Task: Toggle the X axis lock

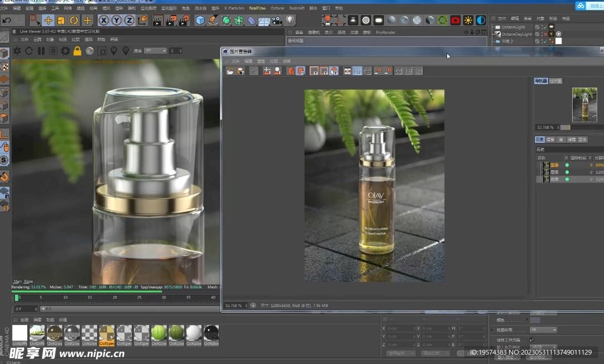Action: click(x=104, y=20)
